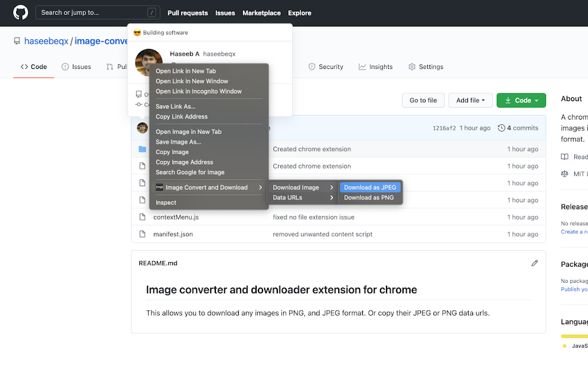Expand the Add file dropdown
Viewport: 588px width, 368px height.
click(x=470, y=100)
